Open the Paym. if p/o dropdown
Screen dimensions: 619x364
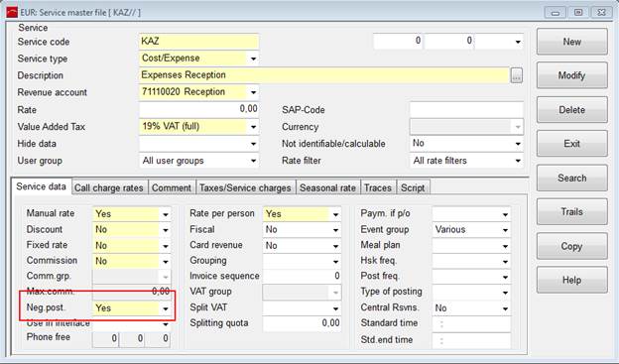click(505, 214)
